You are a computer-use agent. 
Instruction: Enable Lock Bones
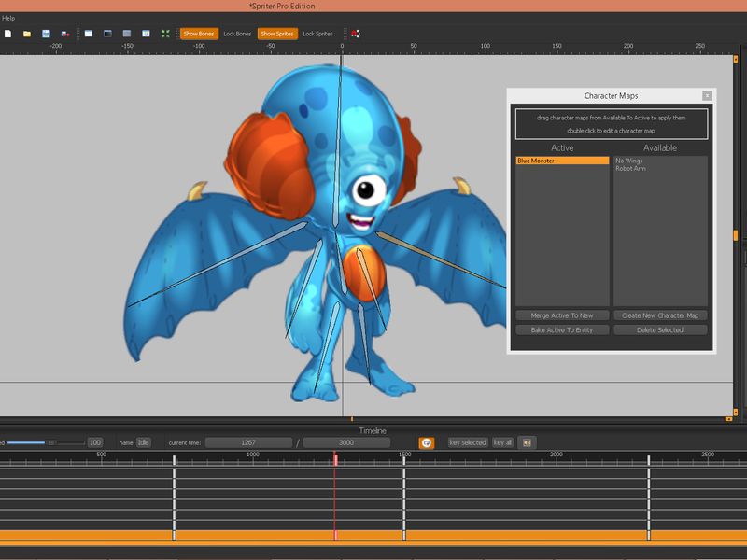point(237,34)
